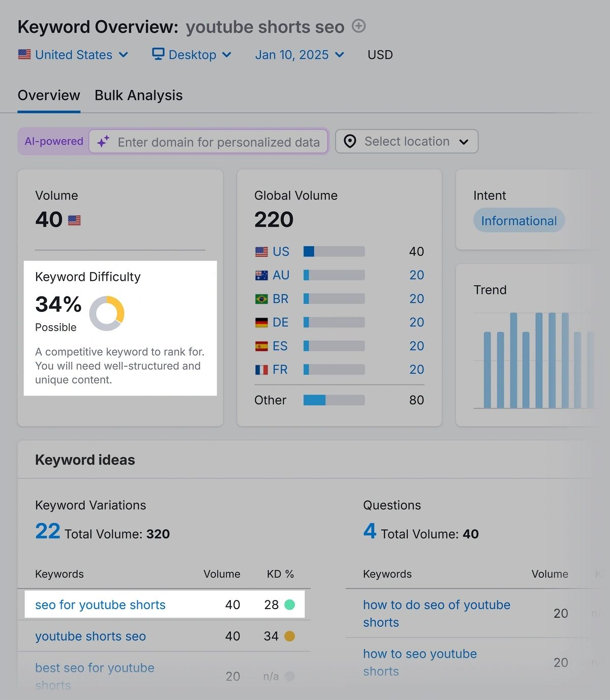The width and height of the screenshot is (610, 700).
Task: Click the Global Volume 220 value
Action: [x=274, y=219]
